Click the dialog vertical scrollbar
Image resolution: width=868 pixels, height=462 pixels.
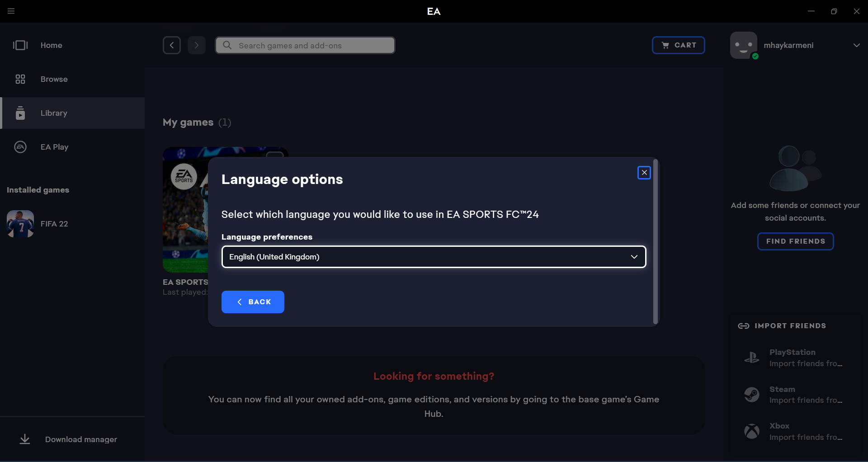[656, 241]
